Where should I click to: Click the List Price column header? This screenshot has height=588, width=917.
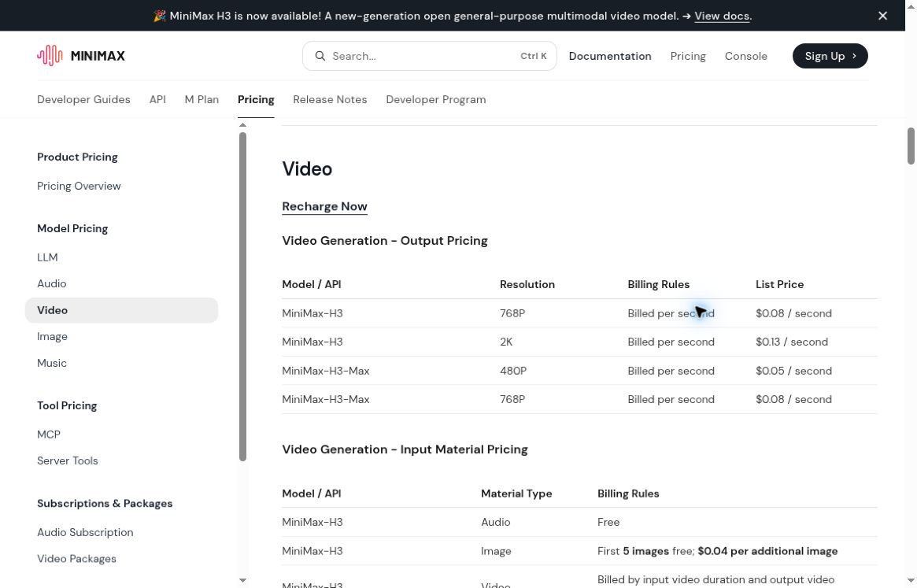click(779, 284)
